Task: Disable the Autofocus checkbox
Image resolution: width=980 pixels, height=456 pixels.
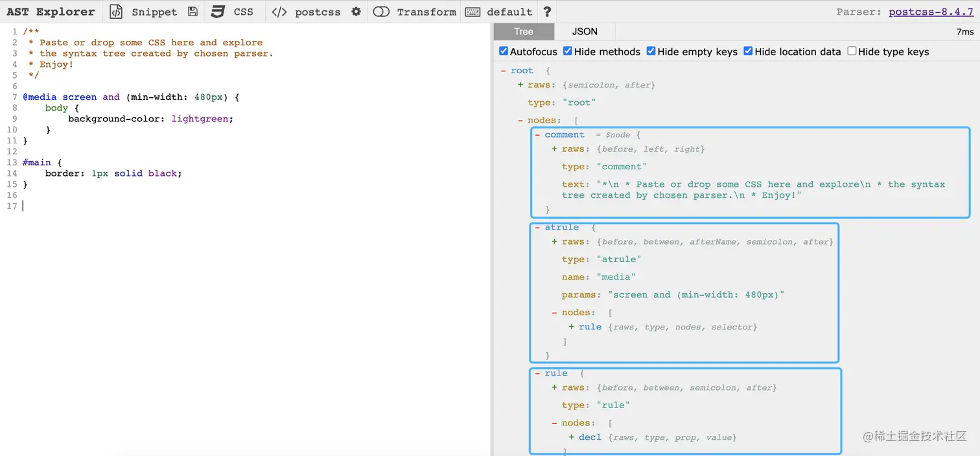Action: (x=504, y=51)
